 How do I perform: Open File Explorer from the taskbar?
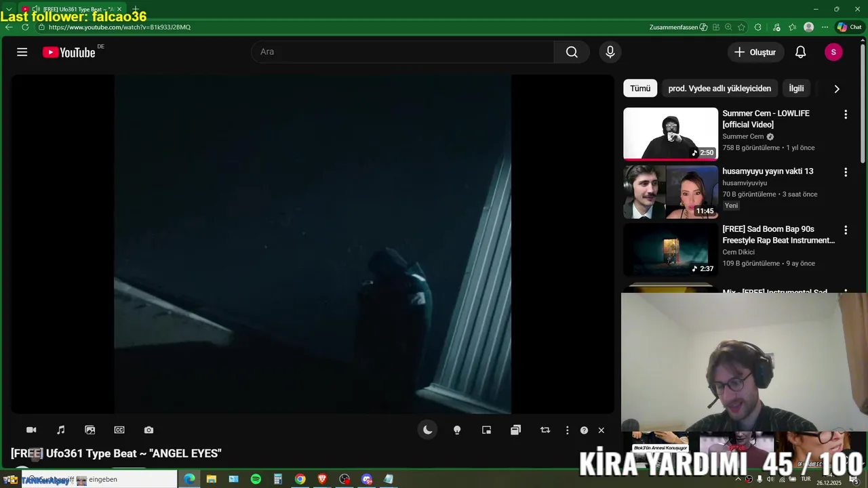coord(212,479)
